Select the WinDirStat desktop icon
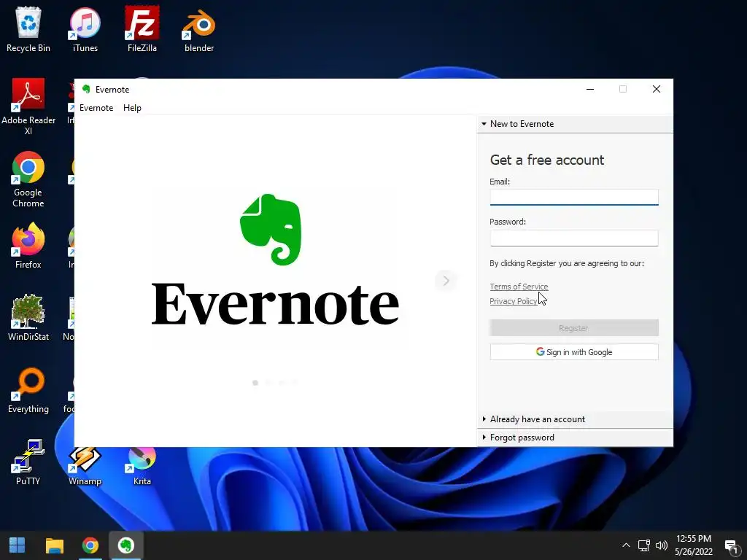 pyautogui.click(x=28, y=318)
